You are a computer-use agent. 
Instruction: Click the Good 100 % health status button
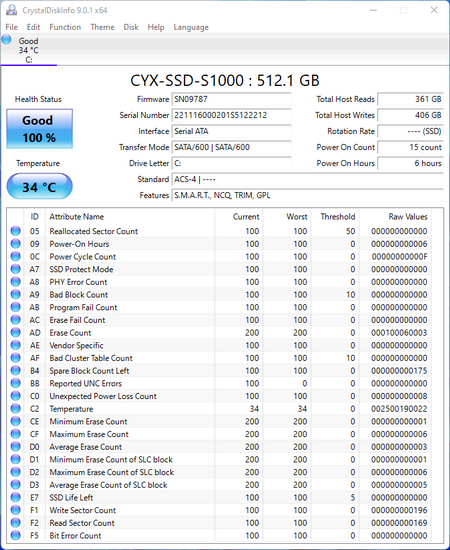pos(40,129)
